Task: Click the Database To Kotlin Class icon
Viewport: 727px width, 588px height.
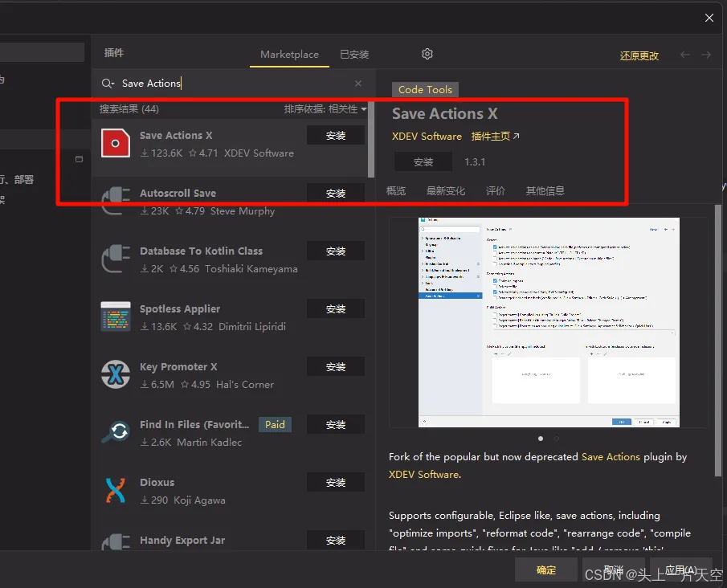Action: pos(116,259)
